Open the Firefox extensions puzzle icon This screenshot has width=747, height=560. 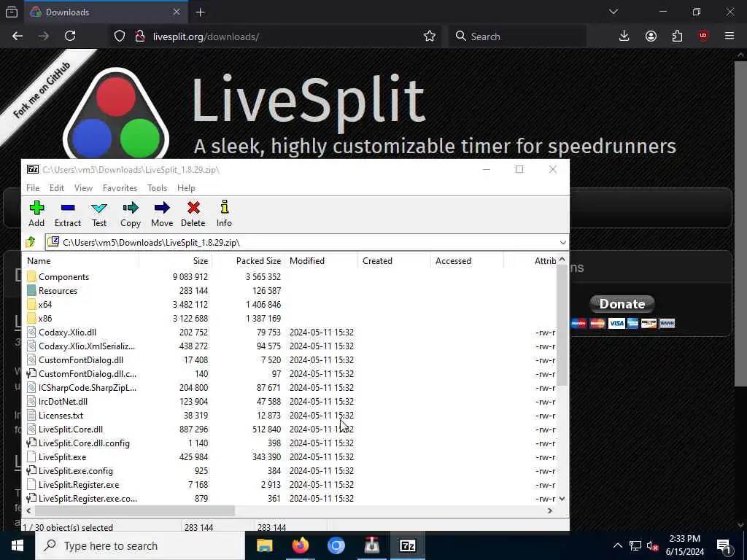point(677,36)
